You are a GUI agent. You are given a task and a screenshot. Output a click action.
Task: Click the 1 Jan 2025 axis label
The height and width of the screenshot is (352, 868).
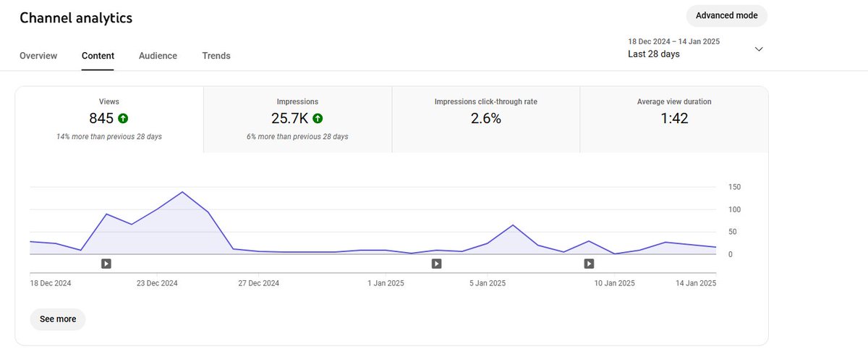click(x=386, y=283)
